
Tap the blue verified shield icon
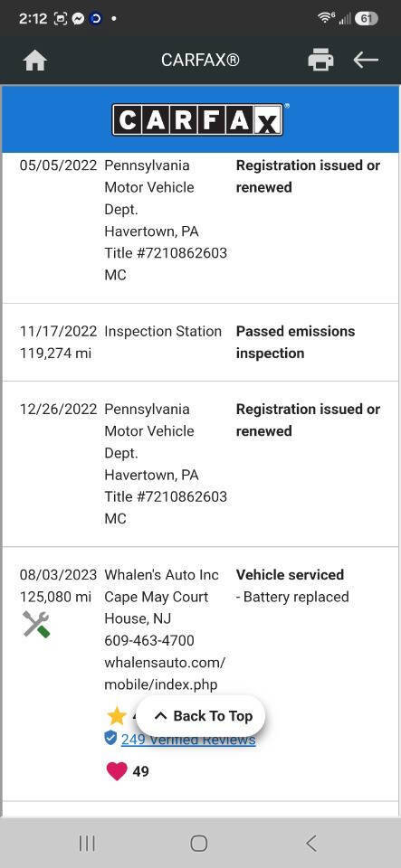coord(110,738)
